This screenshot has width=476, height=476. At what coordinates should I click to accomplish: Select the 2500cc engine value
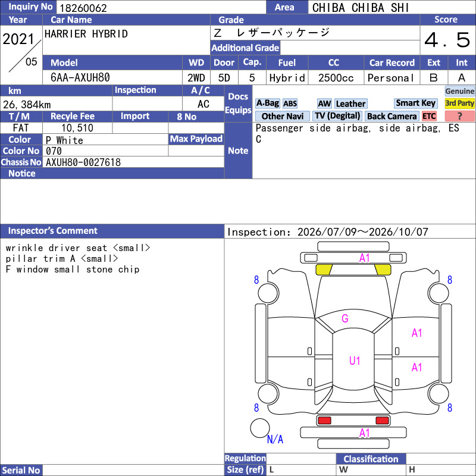[x=336, y=78]
